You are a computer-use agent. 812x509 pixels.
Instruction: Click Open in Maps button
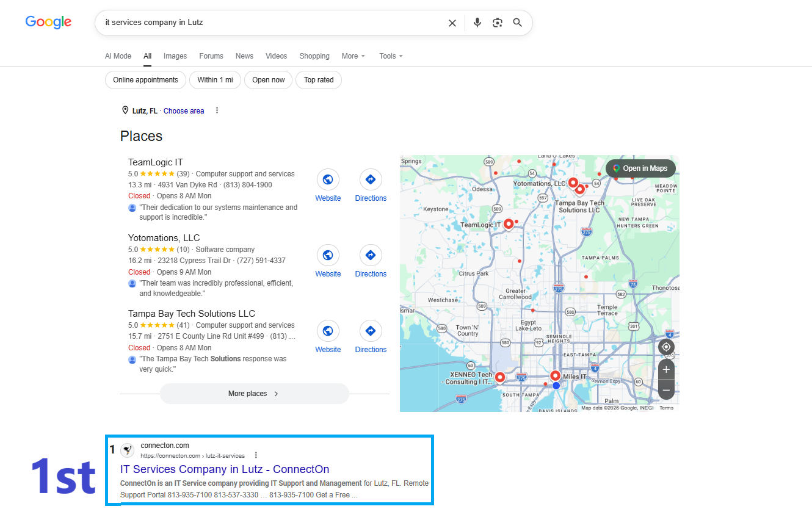coord(640,168)
